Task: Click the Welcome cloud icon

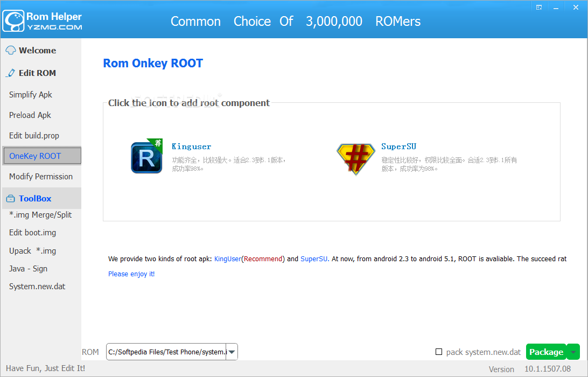Action: coord(11,50)
